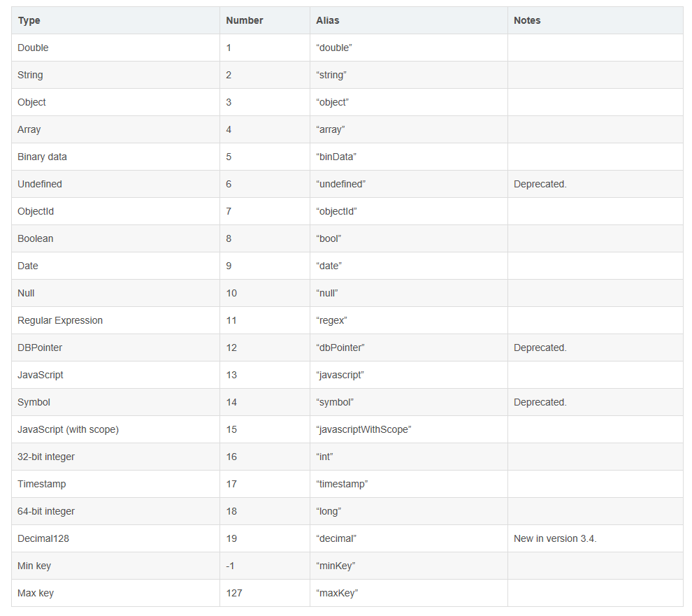
Task: Click the "bool" alias text
Action: 329,239
